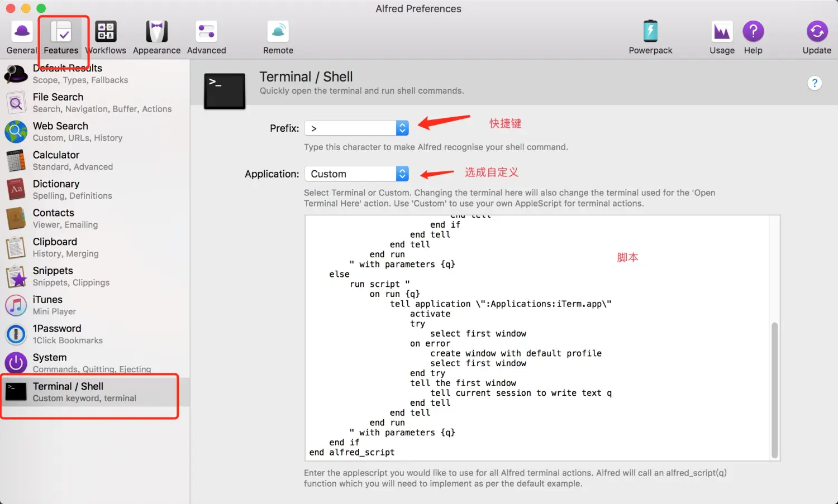Open the question mark help button
The image size is (838, 504).
815,83
